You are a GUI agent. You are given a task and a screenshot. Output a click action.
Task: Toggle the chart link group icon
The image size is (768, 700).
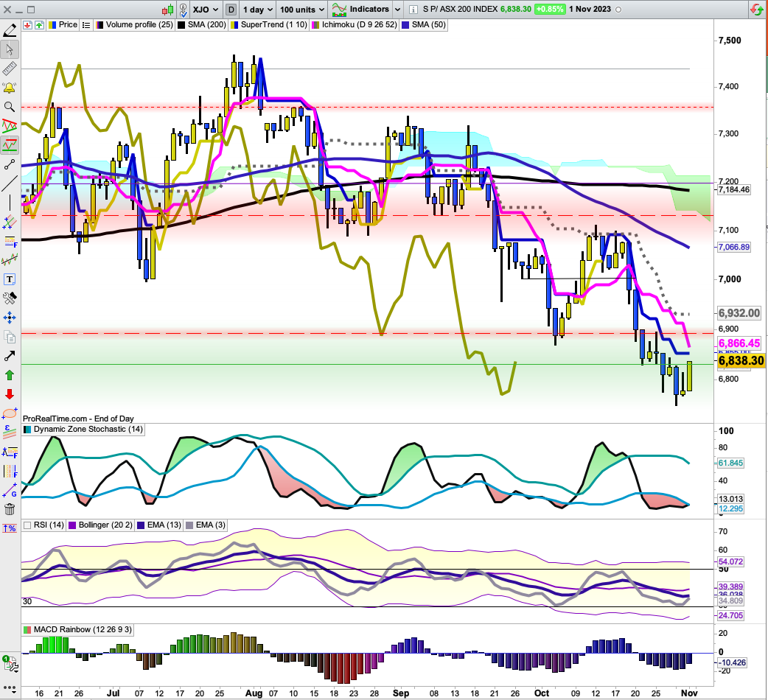[184, 10]
